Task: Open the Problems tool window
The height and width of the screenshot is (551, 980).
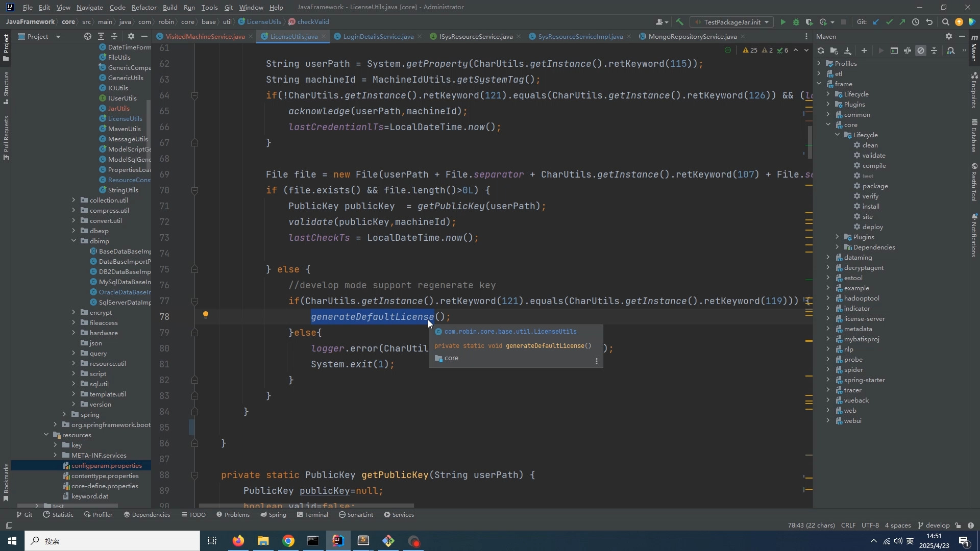Action: coord(233,514)
